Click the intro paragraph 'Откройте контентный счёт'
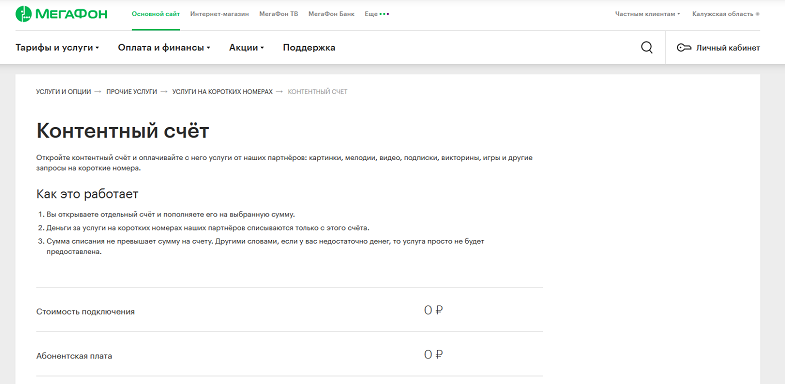 (x=284, y=163)
